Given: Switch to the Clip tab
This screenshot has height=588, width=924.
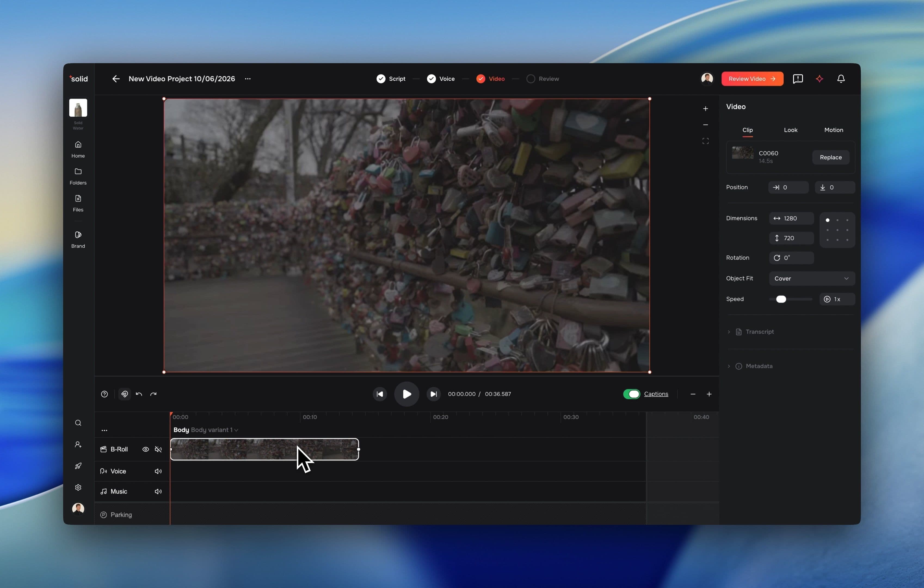Looking at the screenshot, I should pos(747,130).
